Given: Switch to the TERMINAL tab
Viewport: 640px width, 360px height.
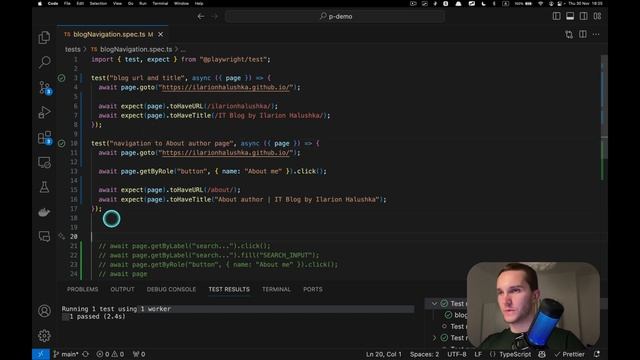Looking at the screenshot, I should point(276,289).
